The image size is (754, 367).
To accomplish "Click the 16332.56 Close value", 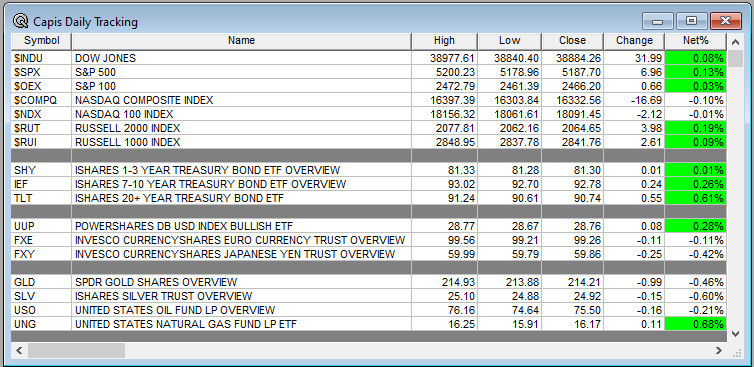I will point(573,100).
